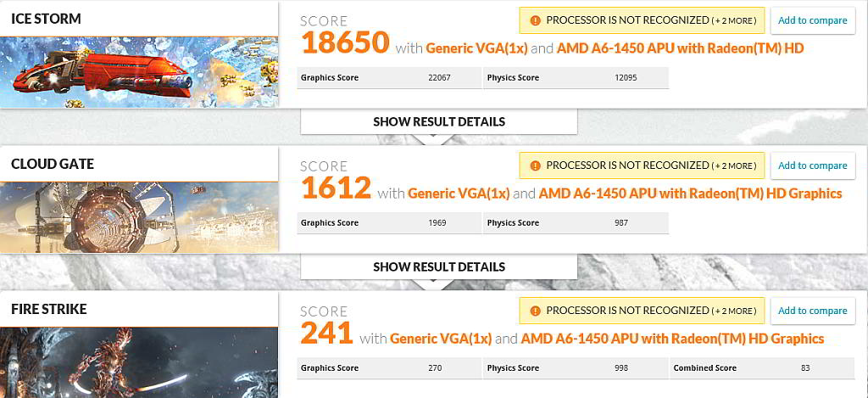
Task: Open the Ice Storm spaceship thumbnail
Action: tap(139, 72)
